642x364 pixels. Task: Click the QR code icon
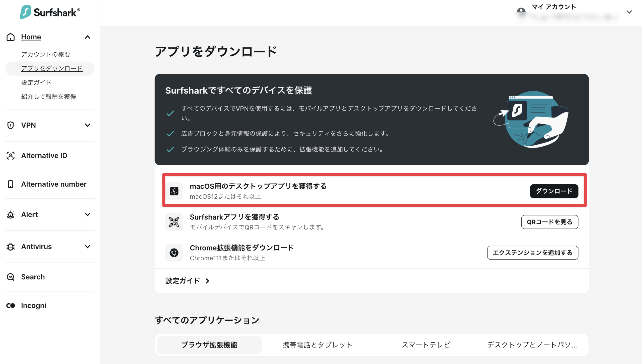pyautogui.click(x=174, y=222)
